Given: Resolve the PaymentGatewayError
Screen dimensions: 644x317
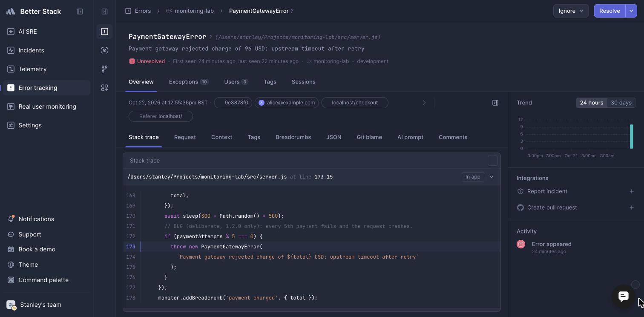Looking at the screenshot, I should click(609, 11).
